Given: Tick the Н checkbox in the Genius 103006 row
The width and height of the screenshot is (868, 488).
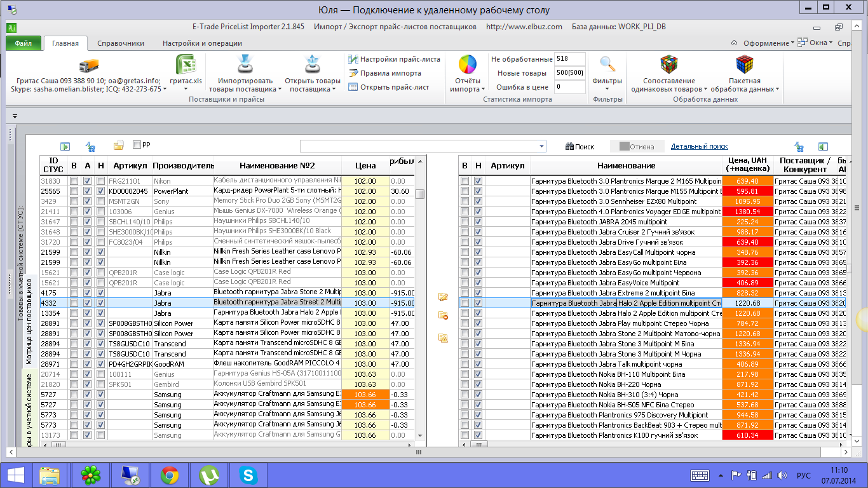Looking at the screenshot, I should (x=100, y=212).
